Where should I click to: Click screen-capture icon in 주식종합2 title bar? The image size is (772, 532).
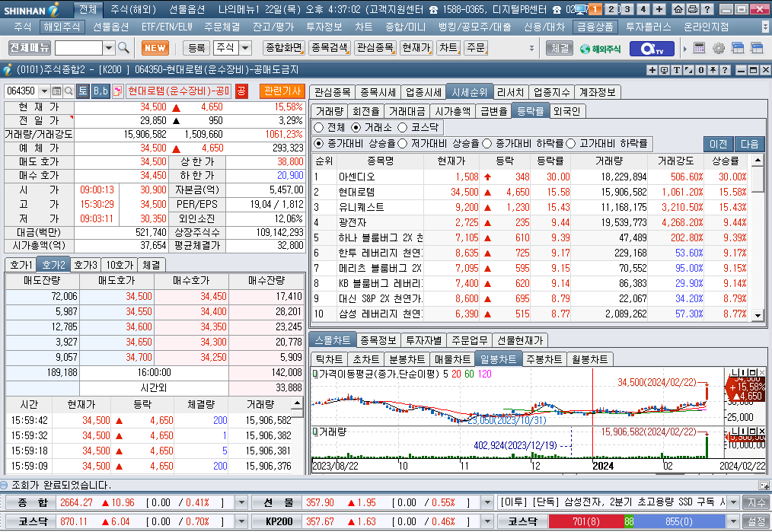click(x=665, y=70)
